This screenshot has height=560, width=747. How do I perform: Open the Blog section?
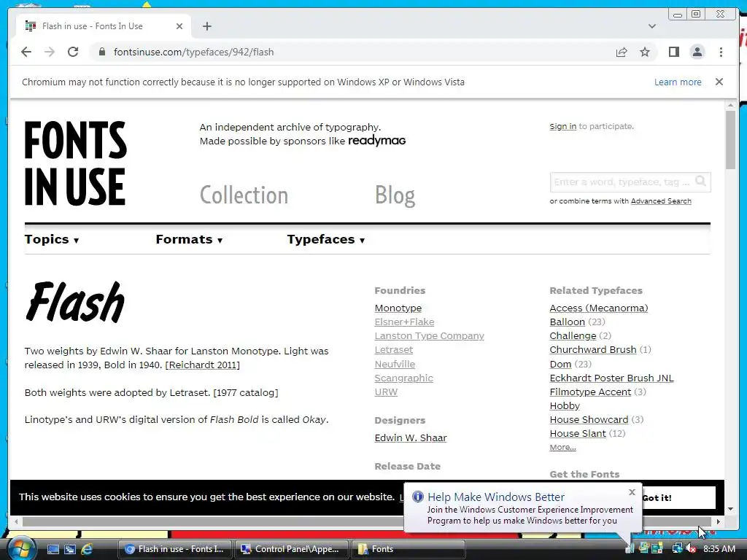[x=395, y=195]
